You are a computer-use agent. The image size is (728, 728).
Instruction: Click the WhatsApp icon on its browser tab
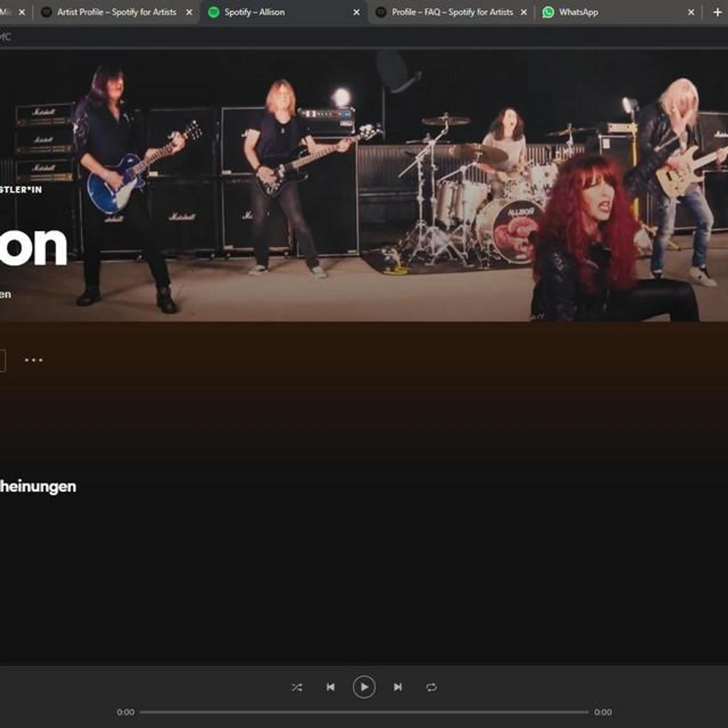tap(548, 11)
